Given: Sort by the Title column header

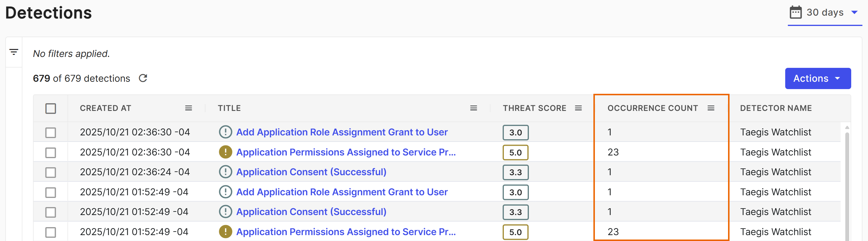Looking at the screenshot, I should [x=229, y=108].
